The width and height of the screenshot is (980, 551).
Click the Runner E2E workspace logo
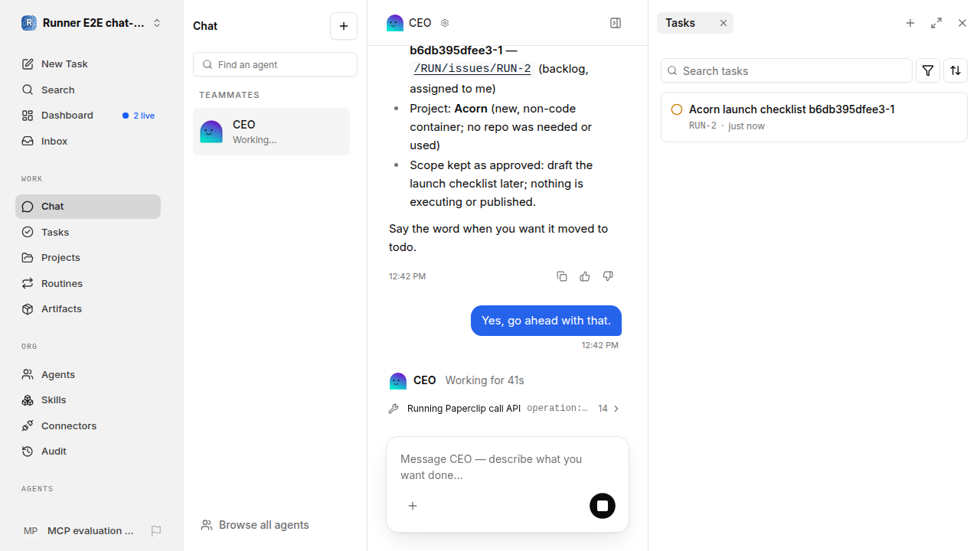pyautogui.click(x=28, y=23)
